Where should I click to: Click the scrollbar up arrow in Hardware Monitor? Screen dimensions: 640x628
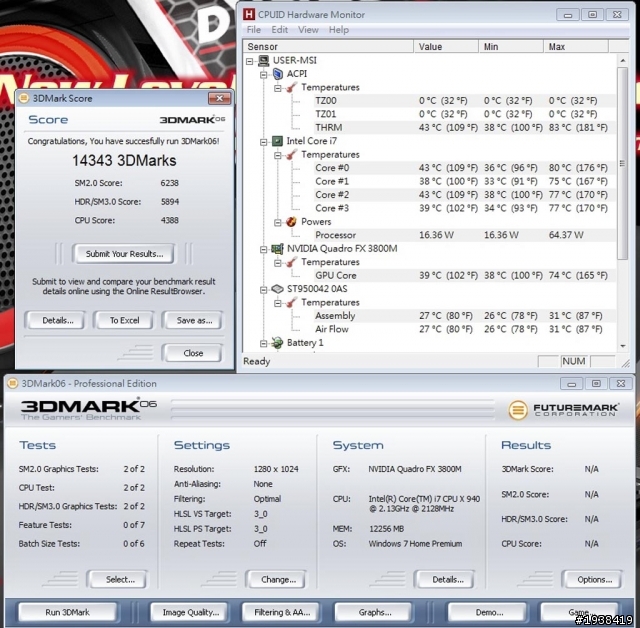(623, 60)
